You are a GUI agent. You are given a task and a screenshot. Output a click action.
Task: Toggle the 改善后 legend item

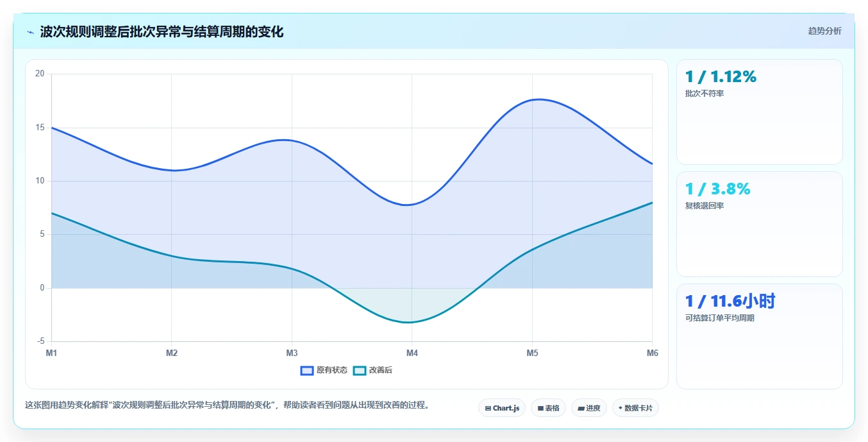click(372, 370)
